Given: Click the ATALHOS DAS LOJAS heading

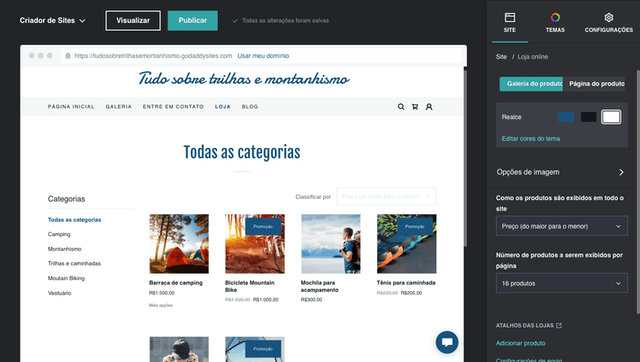Looking at the screenshot, I should 525,325.
